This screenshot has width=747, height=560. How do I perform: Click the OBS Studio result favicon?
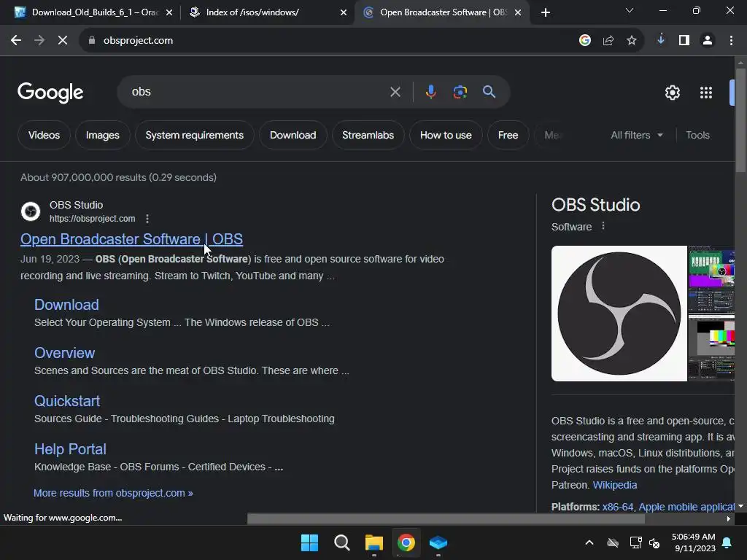coord(31,211)
